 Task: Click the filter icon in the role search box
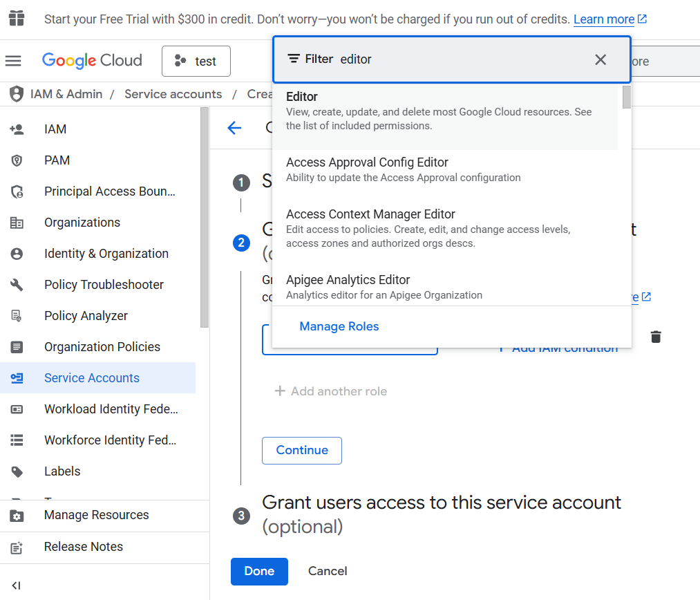(293, 59)
